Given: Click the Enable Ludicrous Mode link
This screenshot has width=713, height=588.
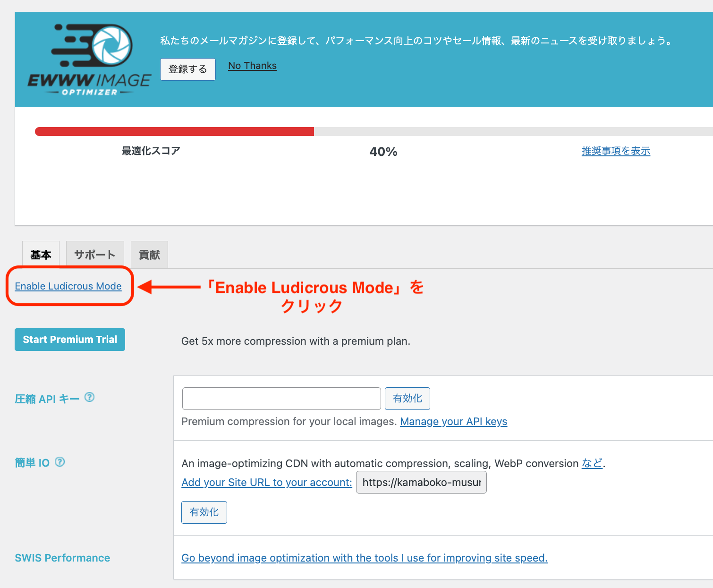Looking at the screenshot, I should click(68, 286).
